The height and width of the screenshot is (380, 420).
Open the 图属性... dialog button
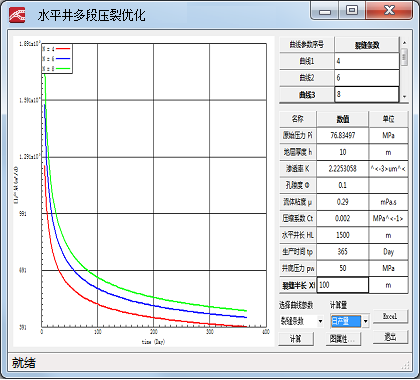(343, 339)
